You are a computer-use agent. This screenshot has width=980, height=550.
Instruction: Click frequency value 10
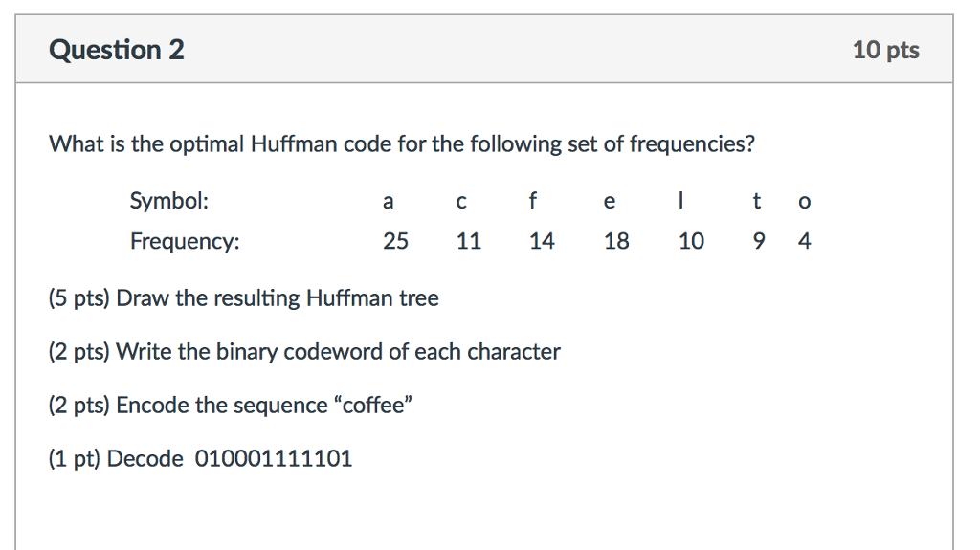click(691, 241)
